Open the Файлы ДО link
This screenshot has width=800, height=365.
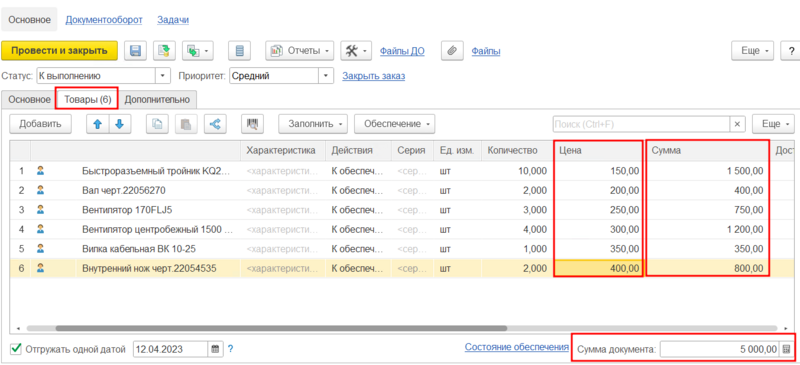pyautogui.click(x=402, y=51)
